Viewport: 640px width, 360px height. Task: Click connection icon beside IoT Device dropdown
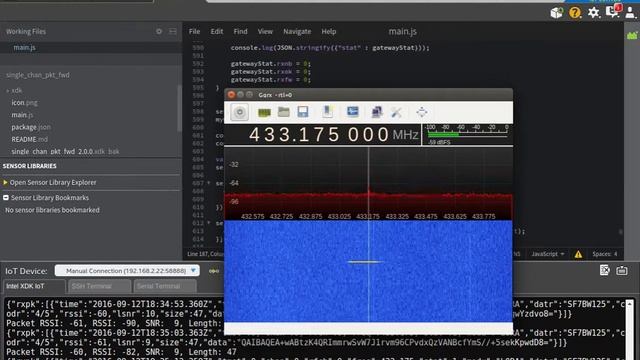tap(214, 271)
